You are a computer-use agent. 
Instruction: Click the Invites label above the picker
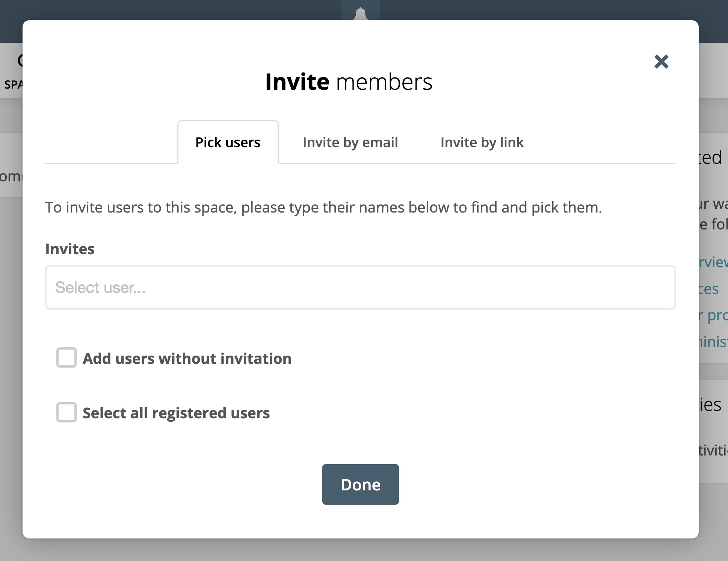pos(70,249)
